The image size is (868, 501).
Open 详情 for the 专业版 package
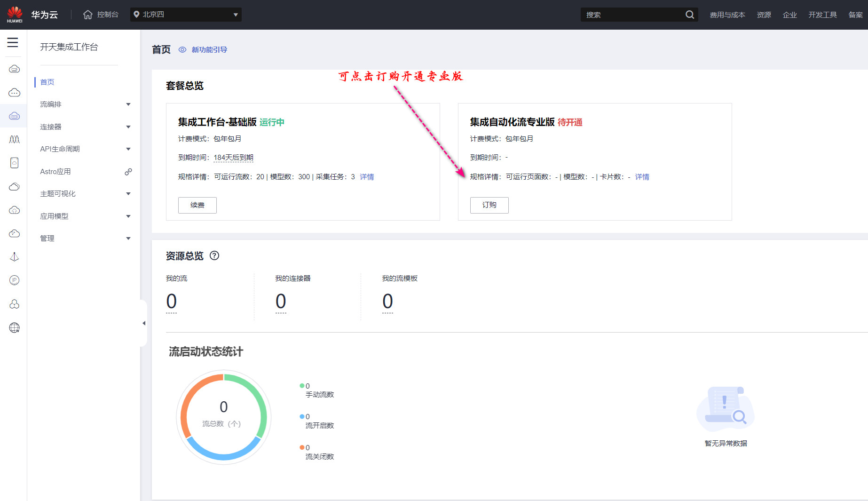click(x=642, y=177)
